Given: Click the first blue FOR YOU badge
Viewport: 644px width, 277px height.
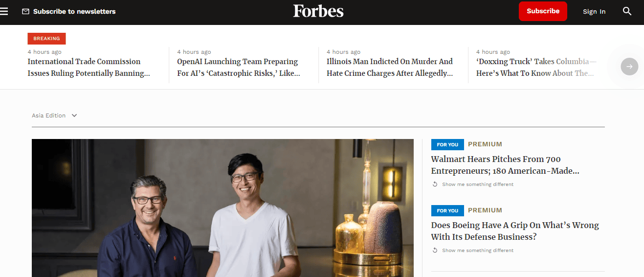Looking at the screenshot, I should coord(447,144).
